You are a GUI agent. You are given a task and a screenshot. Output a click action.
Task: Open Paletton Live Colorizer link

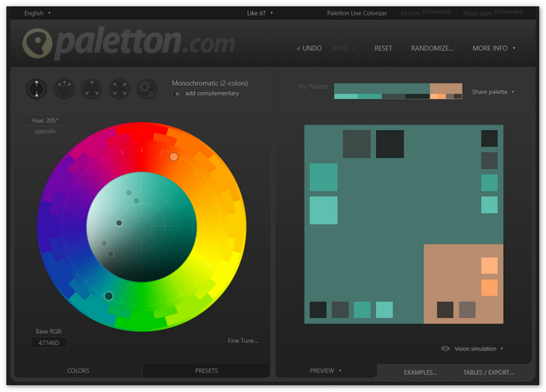[x=356, y=13]
